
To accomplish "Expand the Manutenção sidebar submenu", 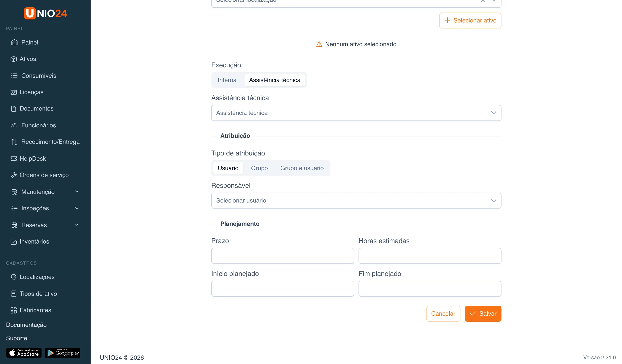I will tap(45, 192).
